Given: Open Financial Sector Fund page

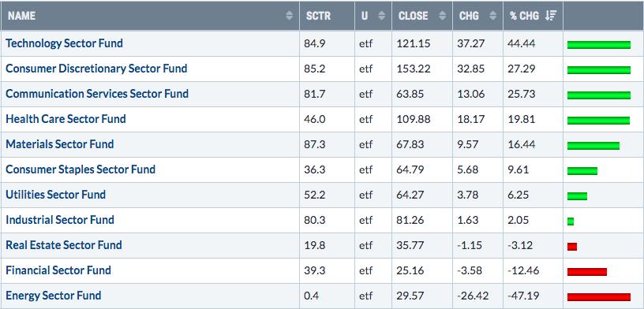Looking at the screenshot, I should (58, 270).
